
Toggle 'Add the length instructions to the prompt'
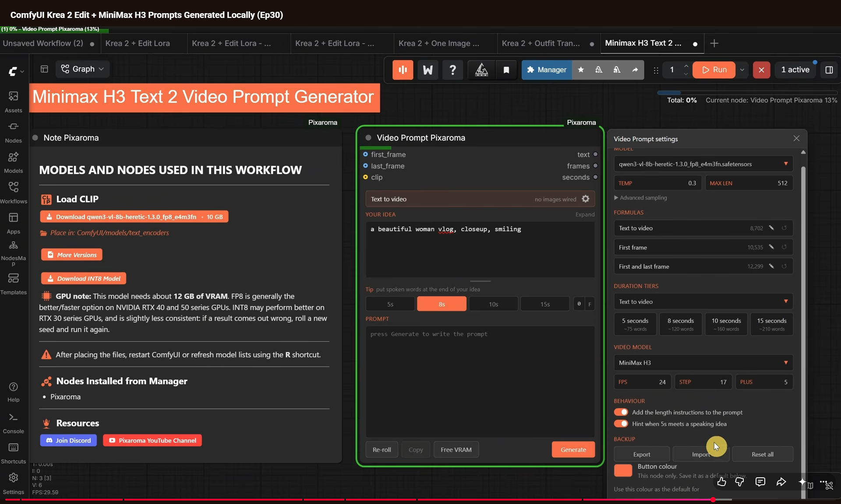click(x=621, y=412)
